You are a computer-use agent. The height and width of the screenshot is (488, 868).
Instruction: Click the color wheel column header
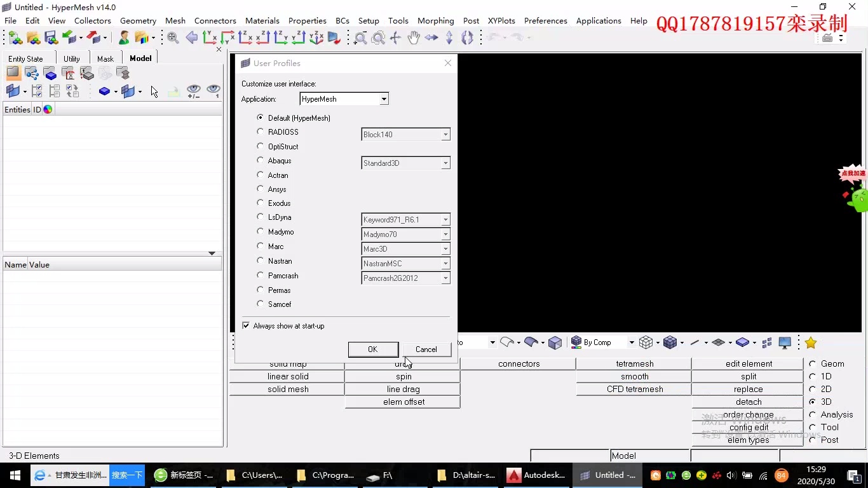48,109
